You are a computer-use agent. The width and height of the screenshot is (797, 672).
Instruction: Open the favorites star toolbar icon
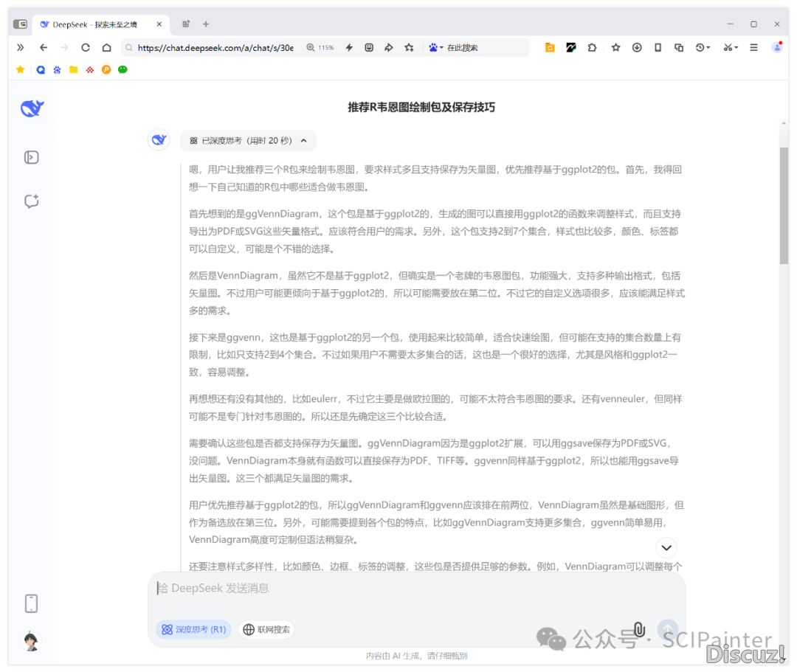tap(615, 48)
